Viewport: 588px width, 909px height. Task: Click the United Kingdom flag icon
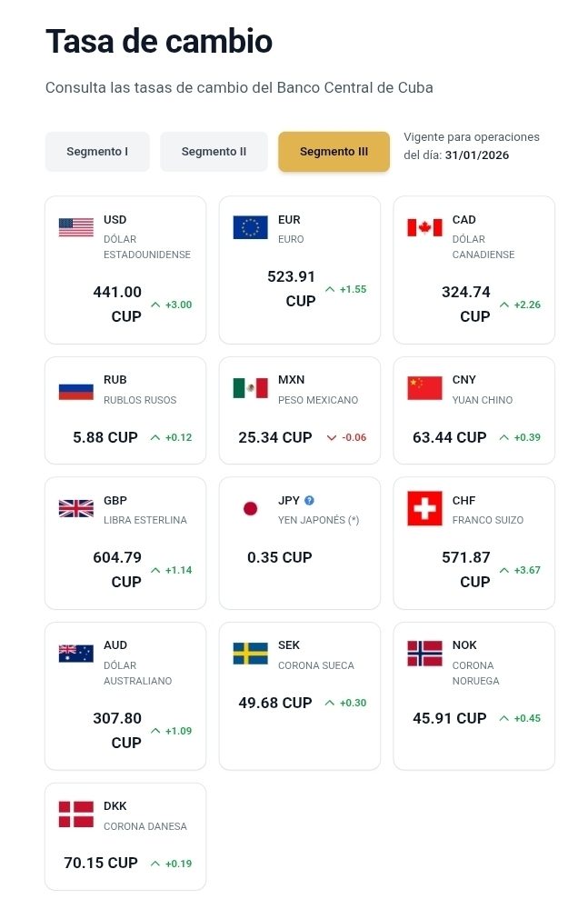pyautogui.click(x=76, y=508)
